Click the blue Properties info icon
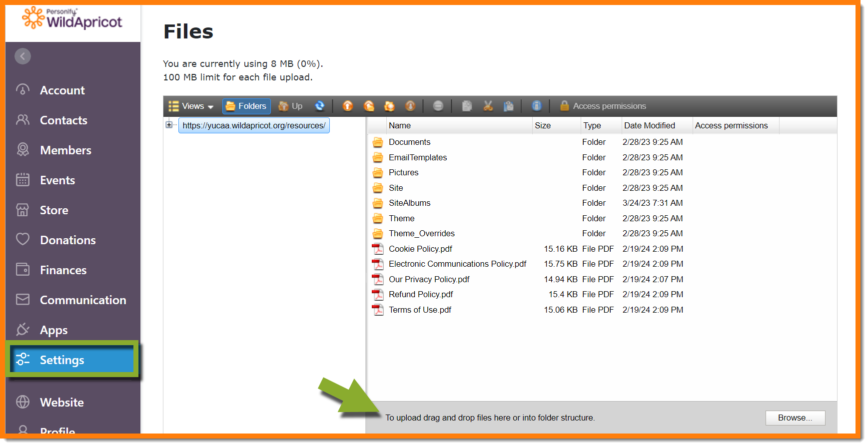The width and height of the screenshot is (868, 446). click(536, 106)
